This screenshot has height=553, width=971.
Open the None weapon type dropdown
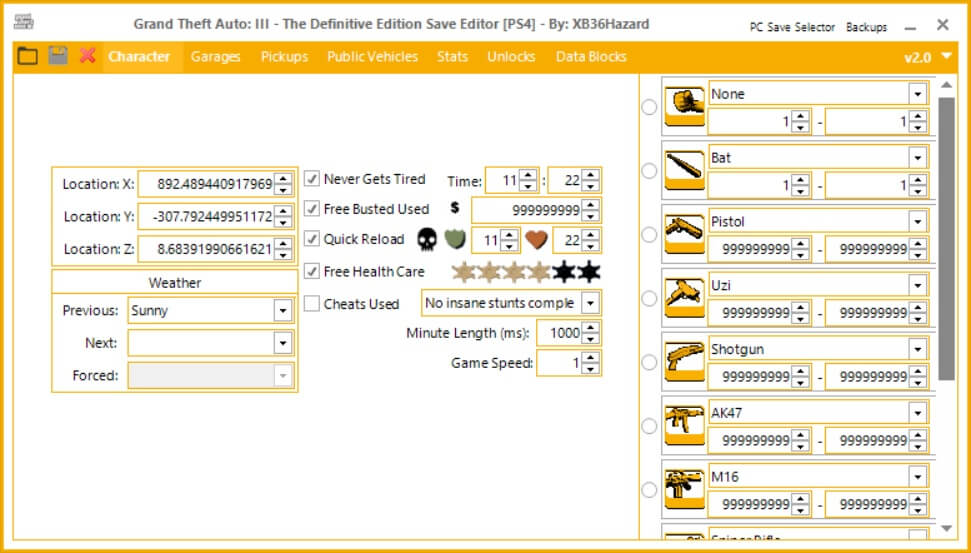click(918, 94)
